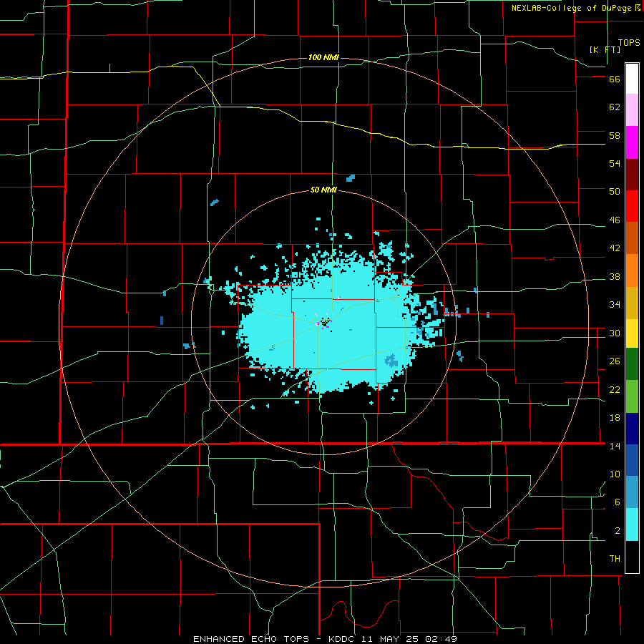Screen dimensions: 644x644
Task: Click the 14 legend scale value
Action: pos(615,446)
